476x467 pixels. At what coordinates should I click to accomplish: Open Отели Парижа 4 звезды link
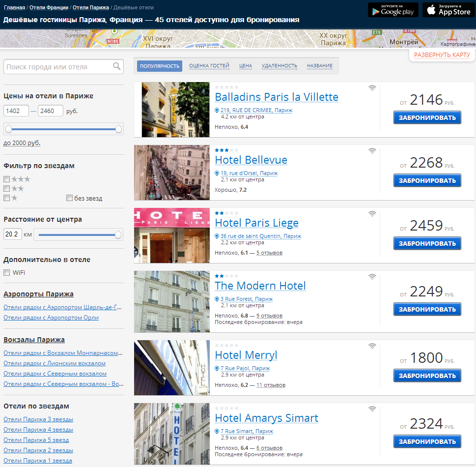38,430
